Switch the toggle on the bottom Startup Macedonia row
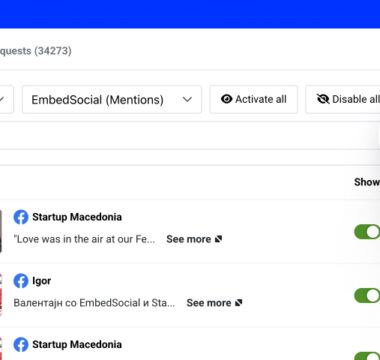This screenshot has height=360, width=380. 367,356
